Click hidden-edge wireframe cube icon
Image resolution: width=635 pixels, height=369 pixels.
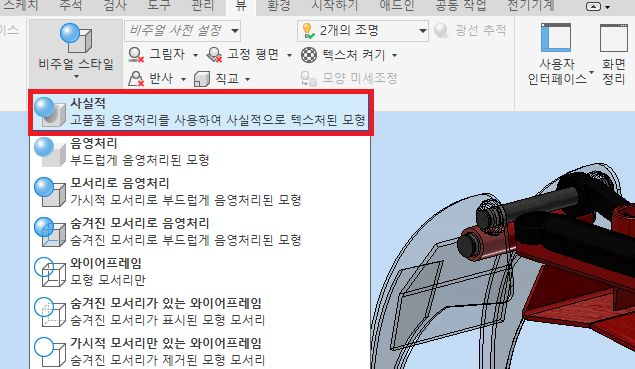50,312
